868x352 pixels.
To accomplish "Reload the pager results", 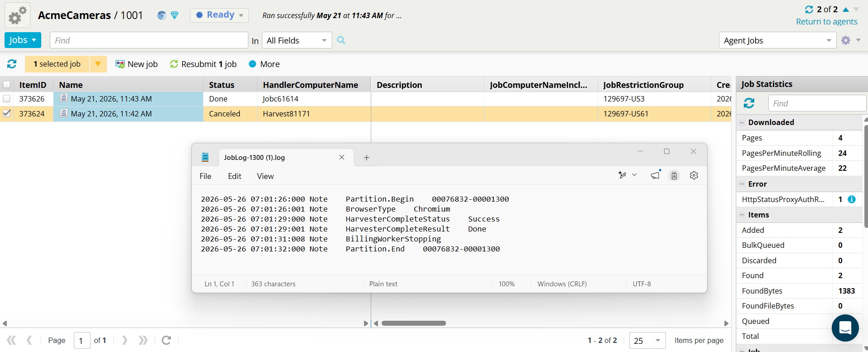I will coord(166,340).
